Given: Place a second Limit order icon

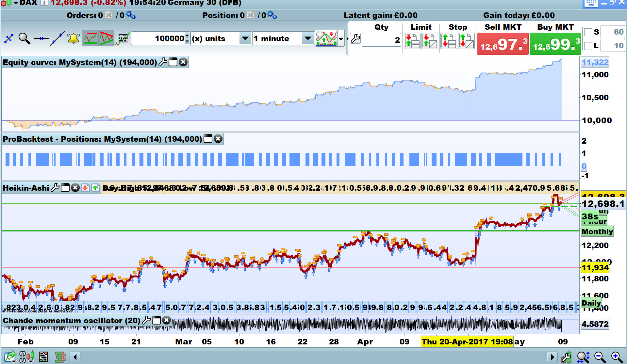Looking at the screenshot, I should tap(430, 41).
